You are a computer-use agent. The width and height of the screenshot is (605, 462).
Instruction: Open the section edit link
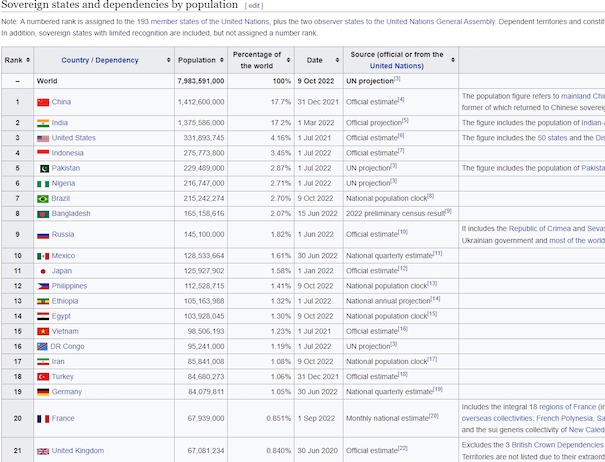(254, 6)
